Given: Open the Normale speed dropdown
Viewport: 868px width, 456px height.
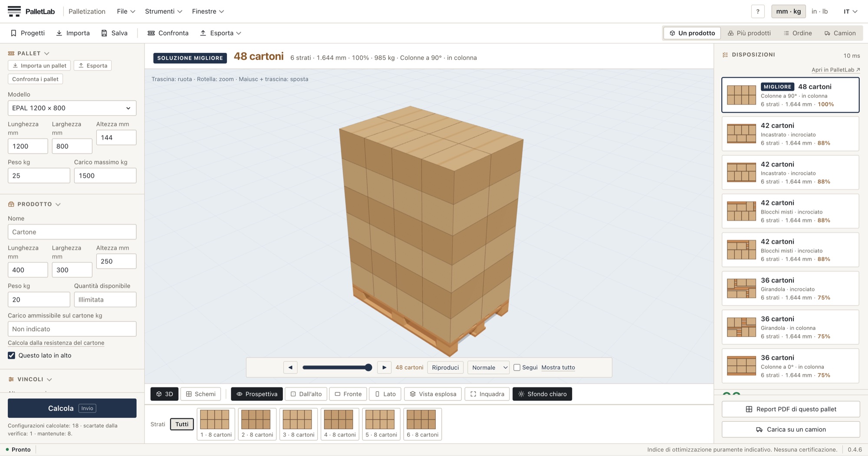Looking at the screenshot, I should pyautogui.click(x=489, y=367).
